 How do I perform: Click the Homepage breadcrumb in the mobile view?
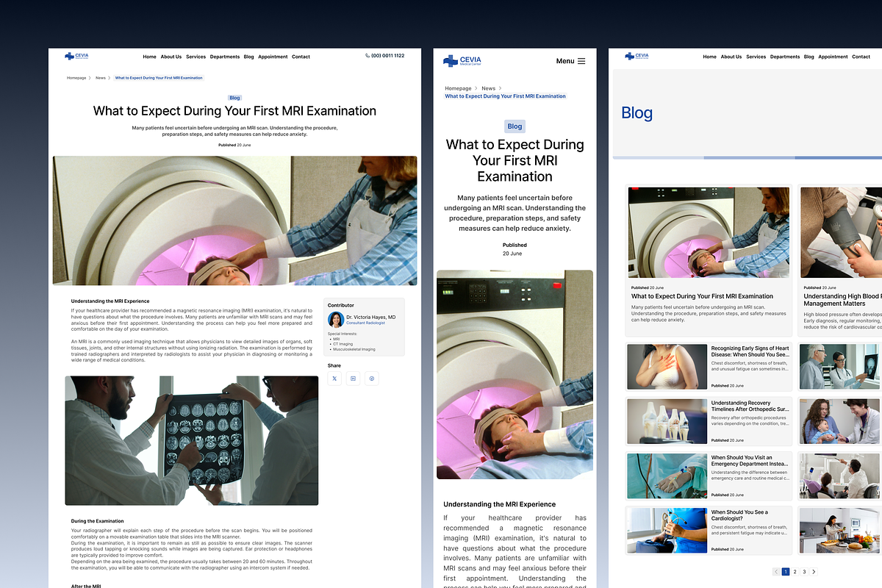tap(458, 88)
